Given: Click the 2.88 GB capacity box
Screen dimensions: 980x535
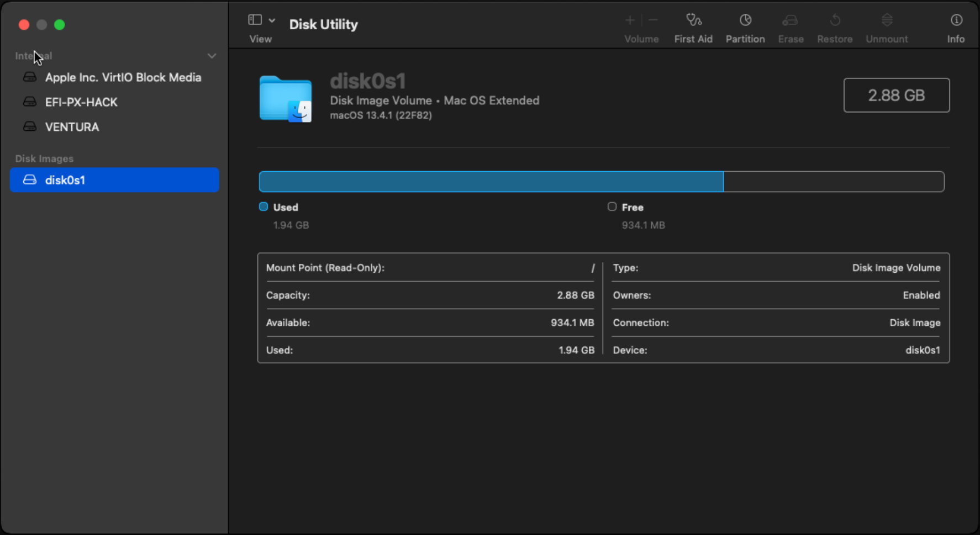Looking at the screenshot, I should pos(896,96).
